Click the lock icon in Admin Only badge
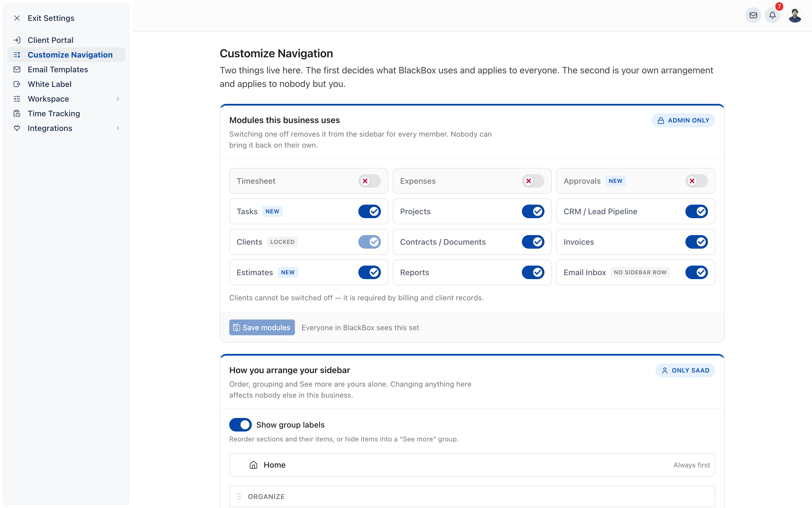Screen dimensions: 812x508 pyautogui.click(x=660, y=120)
